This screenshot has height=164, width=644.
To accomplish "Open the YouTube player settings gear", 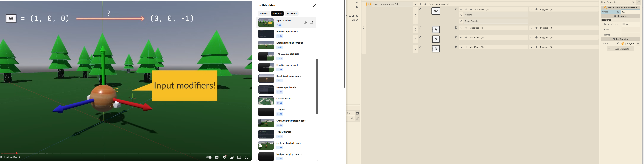I will [224, 157].
